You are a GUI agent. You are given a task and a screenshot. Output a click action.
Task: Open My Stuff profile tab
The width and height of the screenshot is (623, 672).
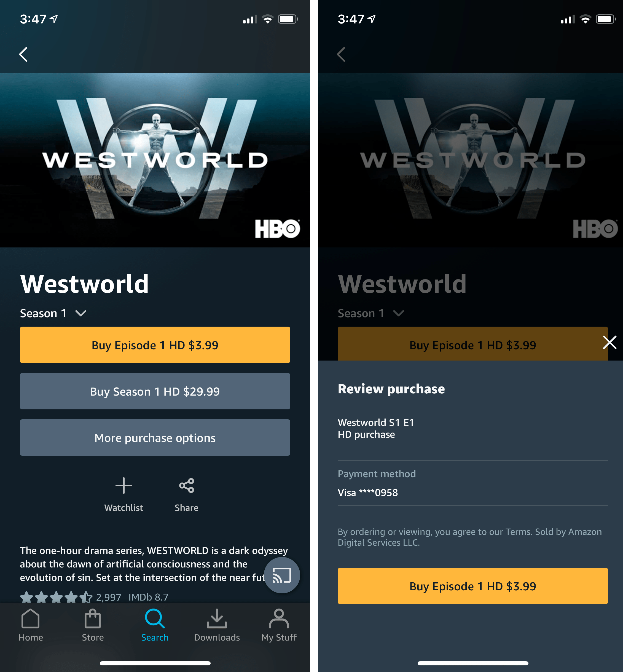(279, 625)
